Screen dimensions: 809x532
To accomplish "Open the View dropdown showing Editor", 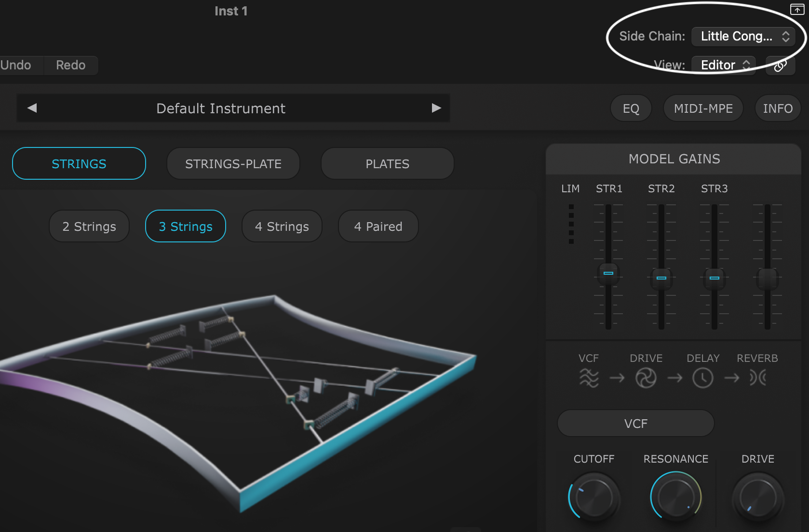I will pyautogui.click(x=723, y=65).
